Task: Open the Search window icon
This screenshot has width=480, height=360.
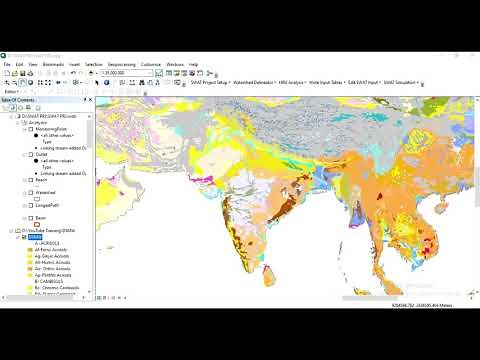Action: tap(184, 73)
